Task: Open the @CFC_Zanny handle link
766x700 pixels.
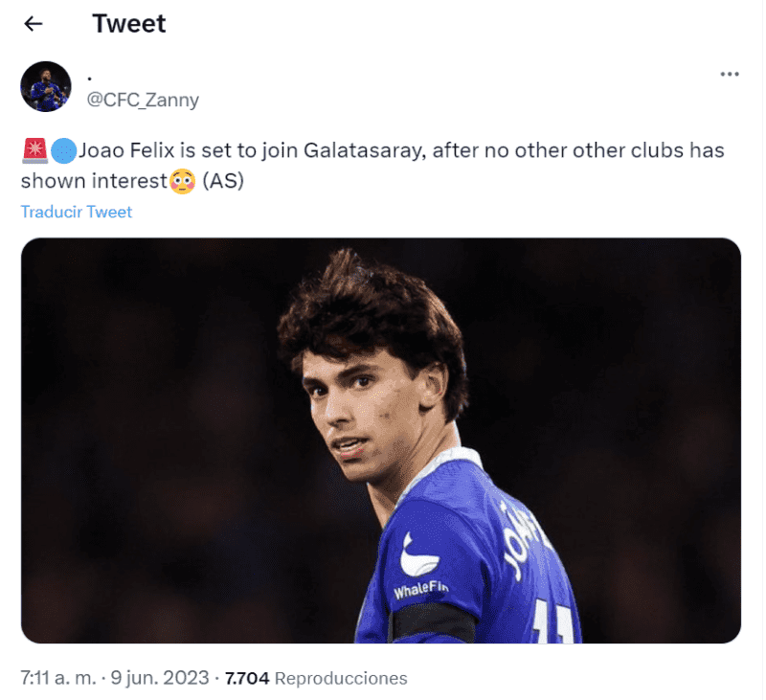Action: [x=143, y=100]
